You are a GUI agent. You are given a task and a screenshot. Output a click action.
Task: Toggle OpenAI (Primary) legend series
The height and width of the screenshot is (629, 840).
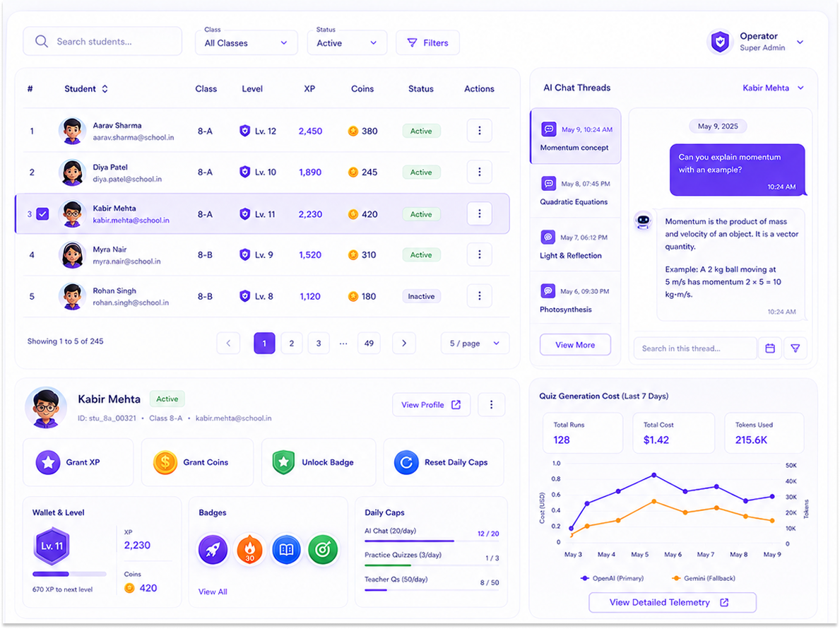[x=612, y=578]
